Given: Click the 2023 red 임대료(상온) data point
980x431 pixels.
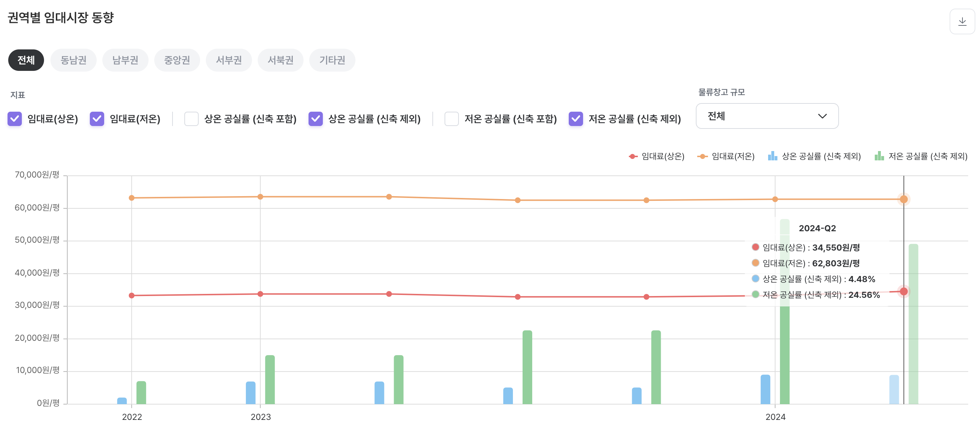Looking at the screenshot, I should pyautogui.click(x=260, y=294).
